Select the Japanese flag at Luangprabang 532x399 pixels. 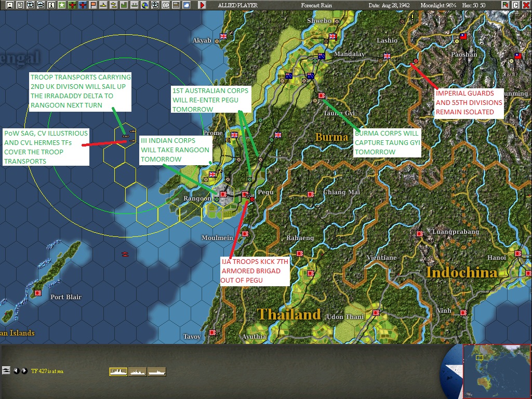[420, 234]
